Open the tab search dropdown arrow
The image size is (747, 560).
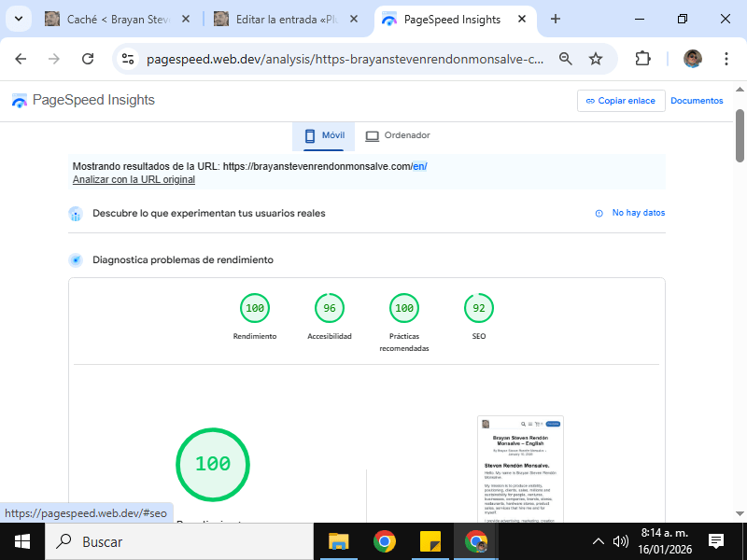[x=18, y=19]
